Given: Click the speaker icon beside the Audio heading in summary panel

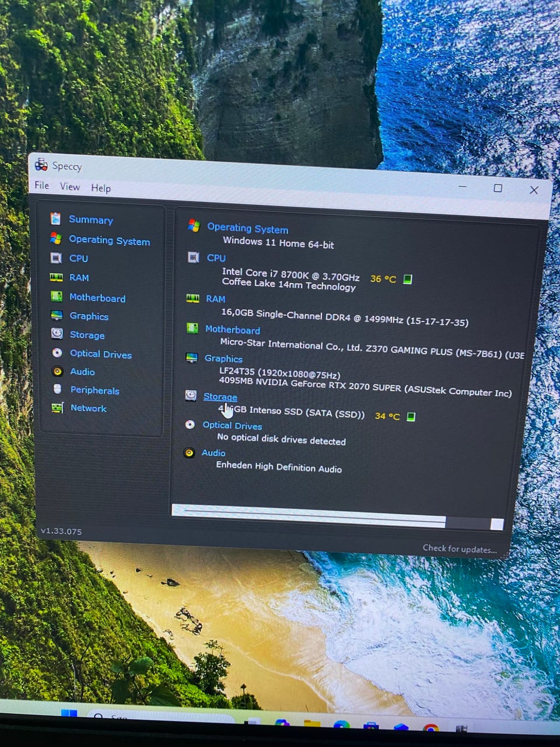Looking at the screenshot, I should [x=189, y=452].
